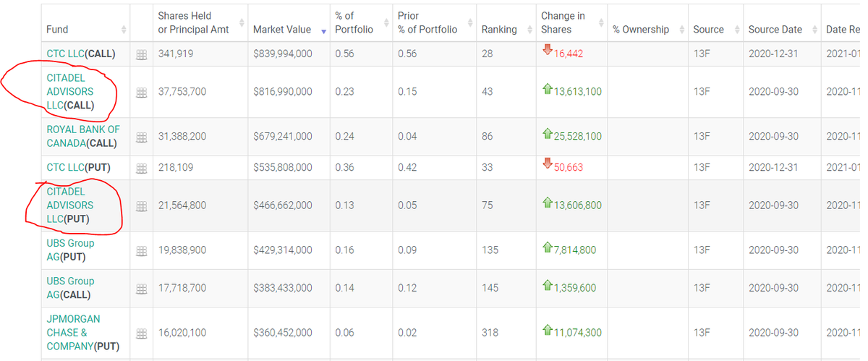The image size is (868, 361).
Task: Open grid icon for CTC LLC(PUT) row
Action: coord(142,168)
